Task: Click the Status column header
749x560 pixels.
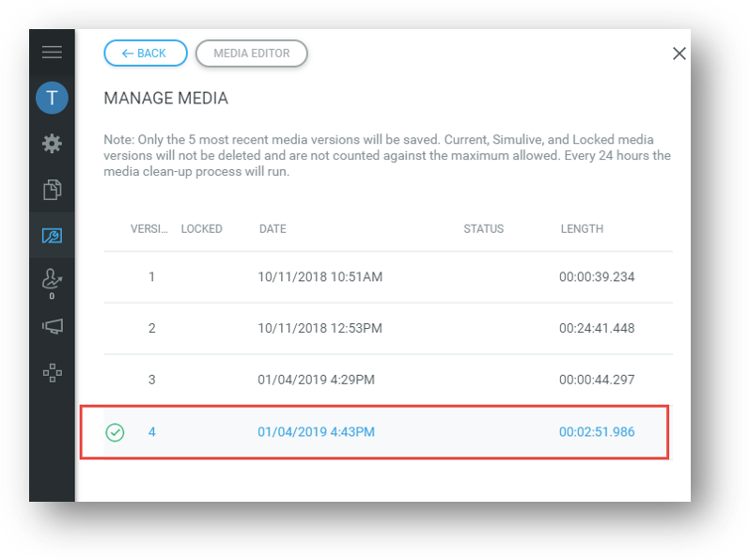Action: pyautogui.click(x=483, y=229)
